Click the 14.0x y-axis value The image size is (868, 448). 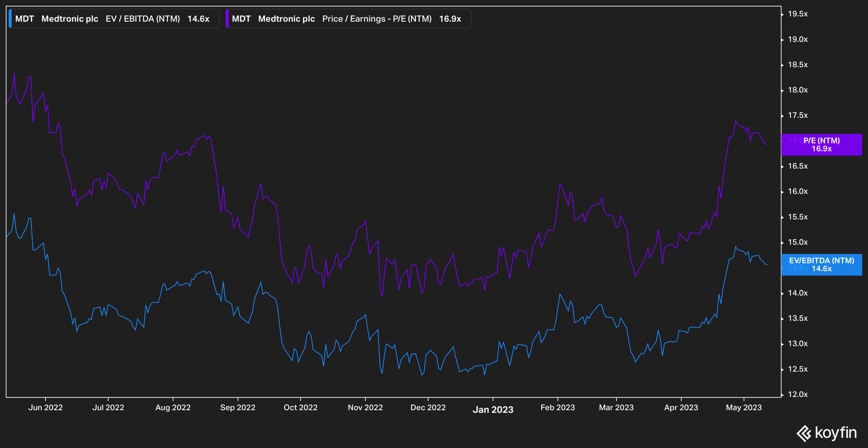click(798, 293)
